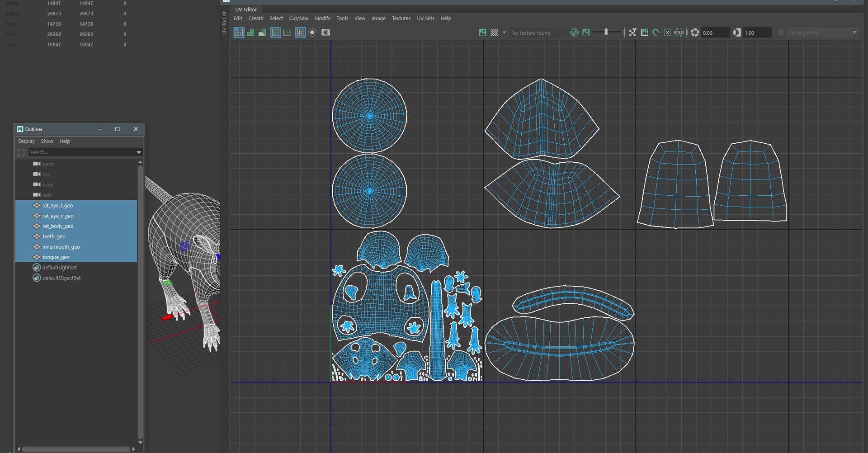Image resolution: width=868 pixels, height=453 pixels.
Task: Expand the UV Toolkit side panel
Action: click(224, 23)
